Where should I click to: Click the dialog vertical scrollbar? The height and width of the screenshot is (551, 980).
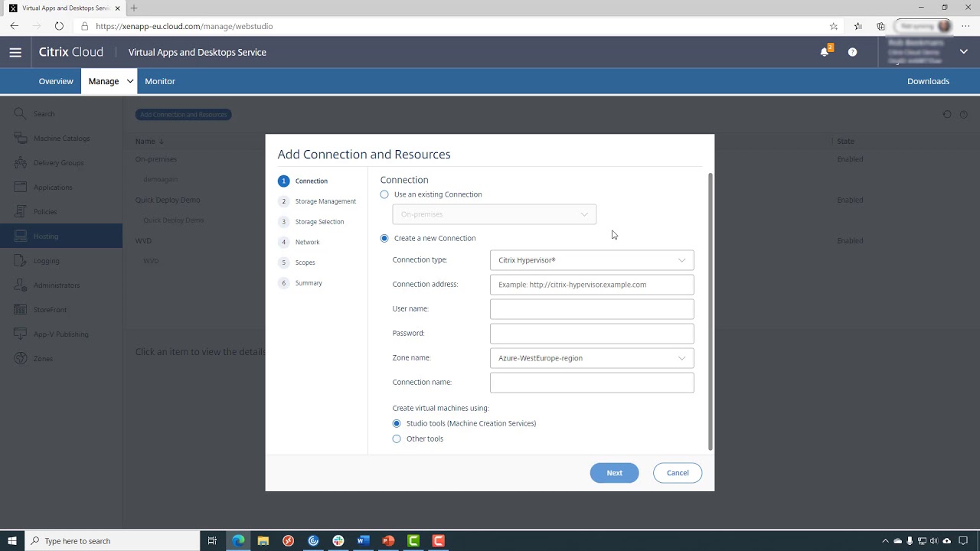[x=710, y=311]
